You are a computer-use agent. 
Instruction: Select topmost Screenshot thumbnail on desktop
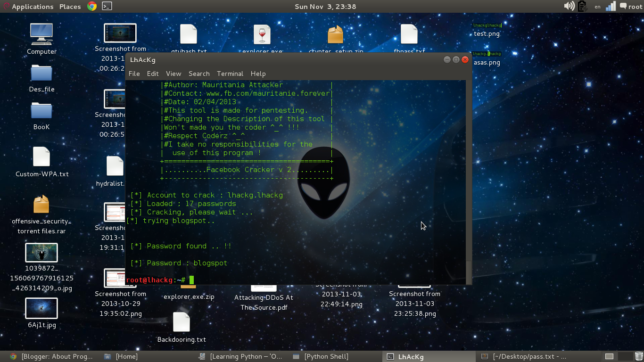click(120, 33)
